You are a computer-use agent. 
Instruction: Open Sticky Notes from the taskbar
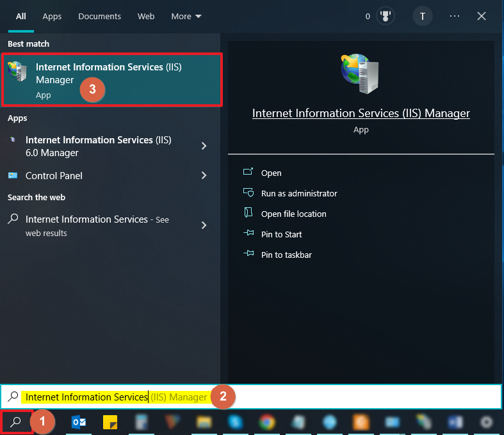coord(110,422)
